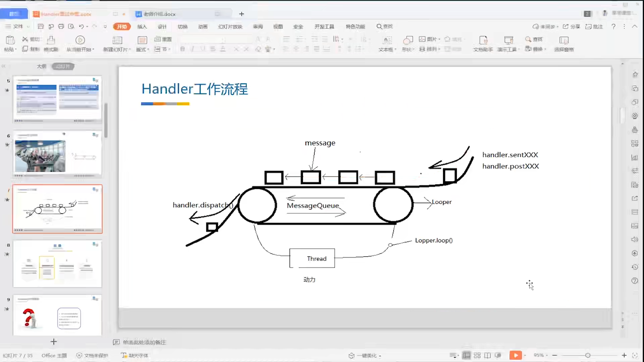Toggle normal view in status bar
The height and width of the screenshot is (362, 644).
coord(466,355)
